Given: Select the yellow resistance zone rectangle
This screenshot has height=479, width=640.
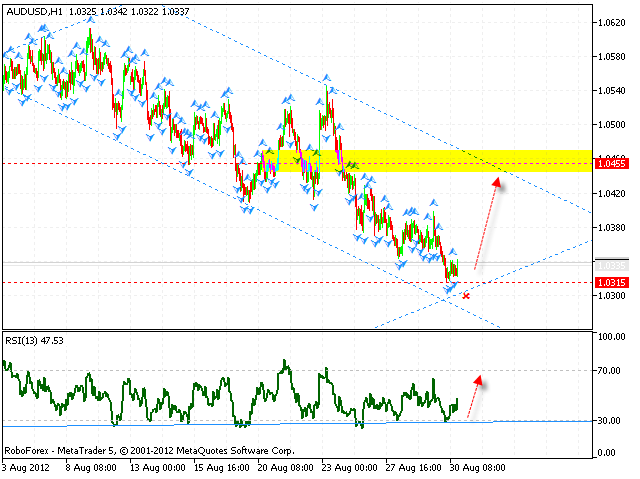Looking at the screenshot, I should [430, 160].
